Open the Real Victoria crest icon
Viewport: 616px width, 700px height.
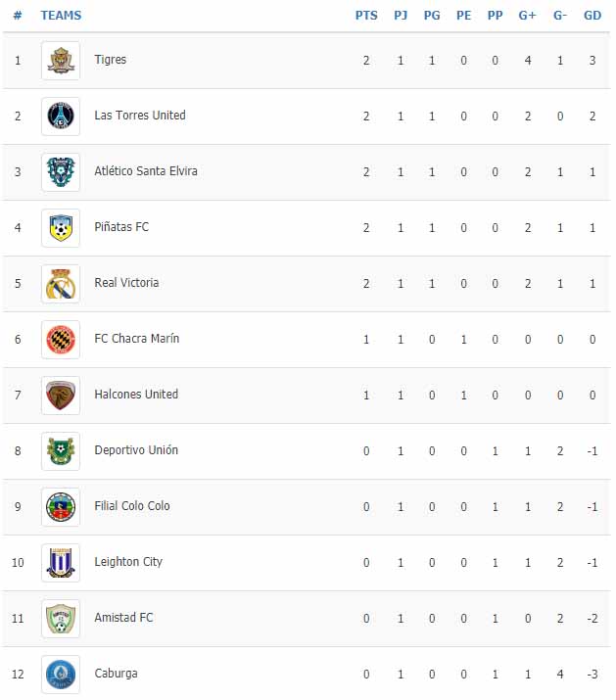[61, 284]
